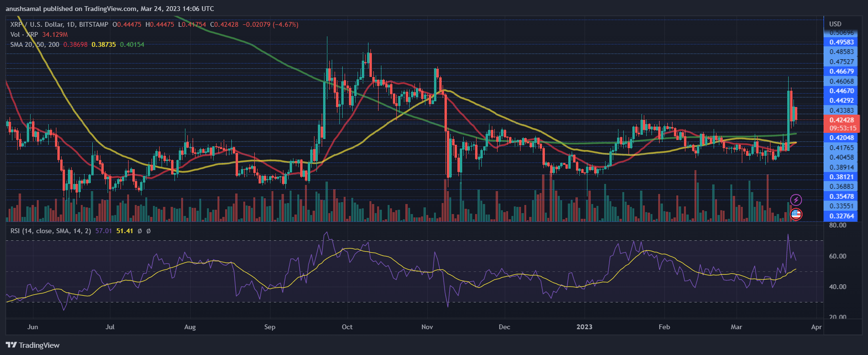Click the US flag economic event icon

[796, 215]
